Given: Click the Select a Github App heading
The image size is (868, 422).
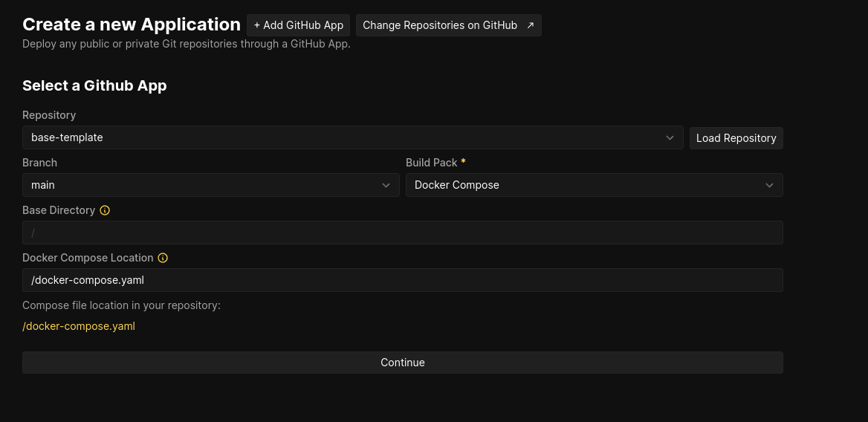Looking at the screenshot, I should pyautogui.click(x=94, y=85).
